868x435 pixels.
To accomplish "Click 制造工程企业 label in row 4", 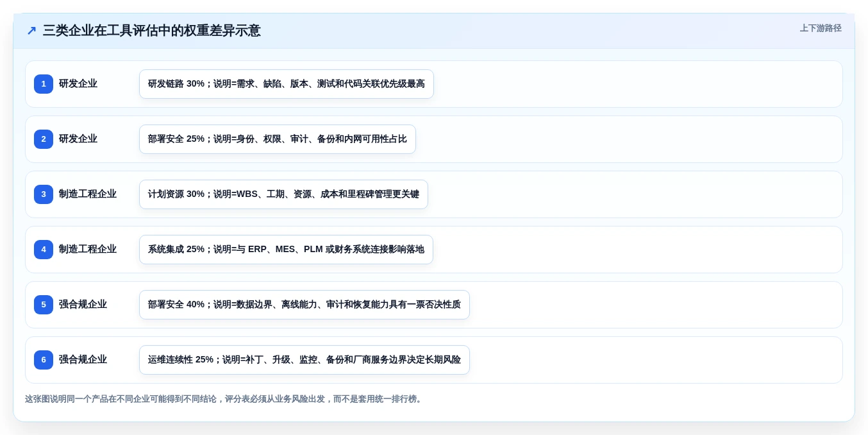I will (88, 250).
